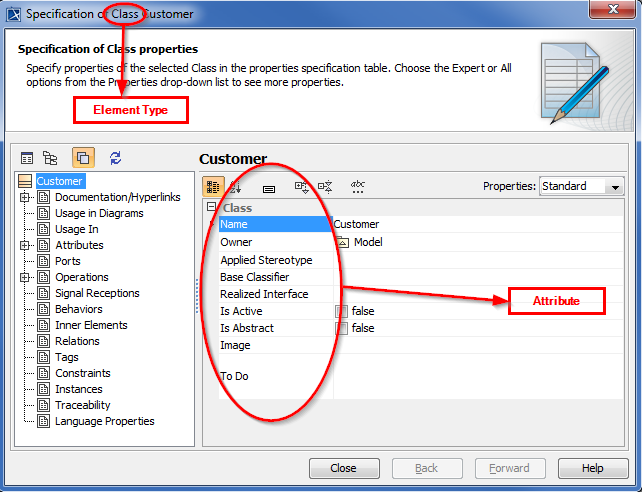The height and width of the screenshot is (492, 642).
Task: Select the categorized view icon in properties toolbar
Action: pos(213,187)
